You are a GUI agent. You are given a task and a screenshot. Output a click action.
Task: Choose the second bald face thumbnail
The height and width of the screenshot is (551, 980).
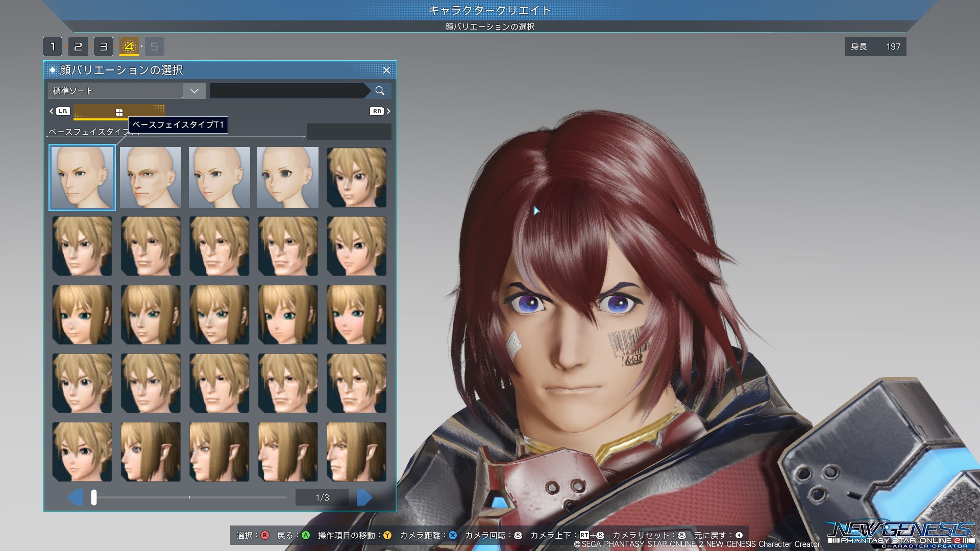(x=151, y=178)
